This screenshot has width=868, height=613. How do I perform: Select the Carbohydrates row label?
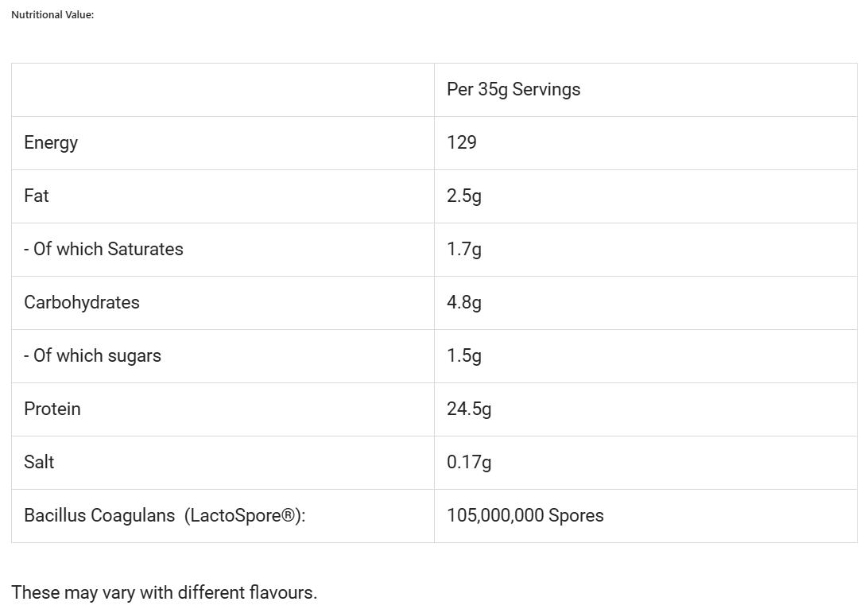click(82, 303)
